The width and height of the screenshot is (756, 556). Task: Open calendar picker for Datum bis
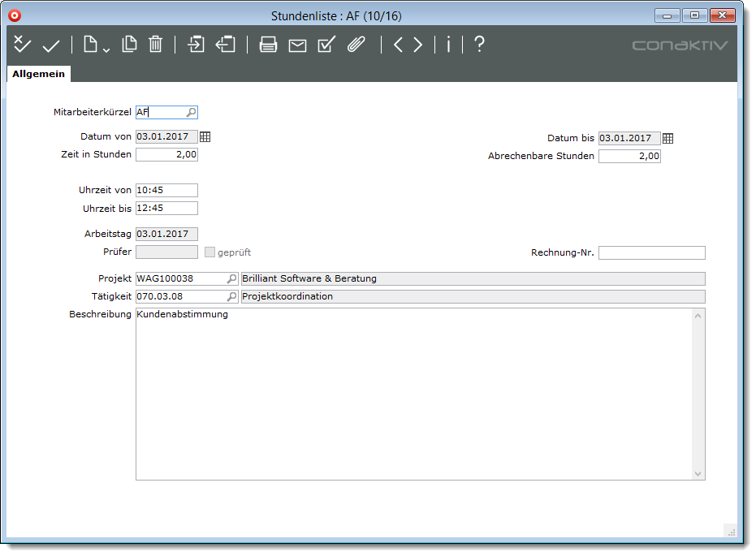pyautogui.click(x=668, y=139)
